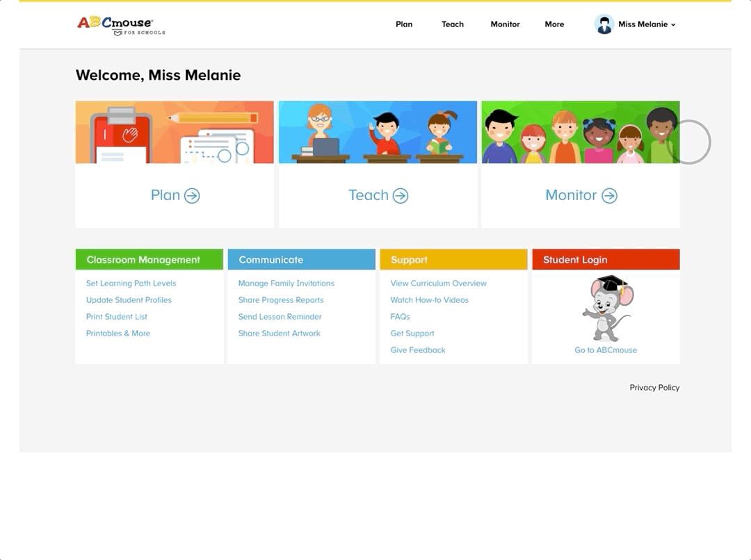Open the Teach menu in header

point(452,24)
